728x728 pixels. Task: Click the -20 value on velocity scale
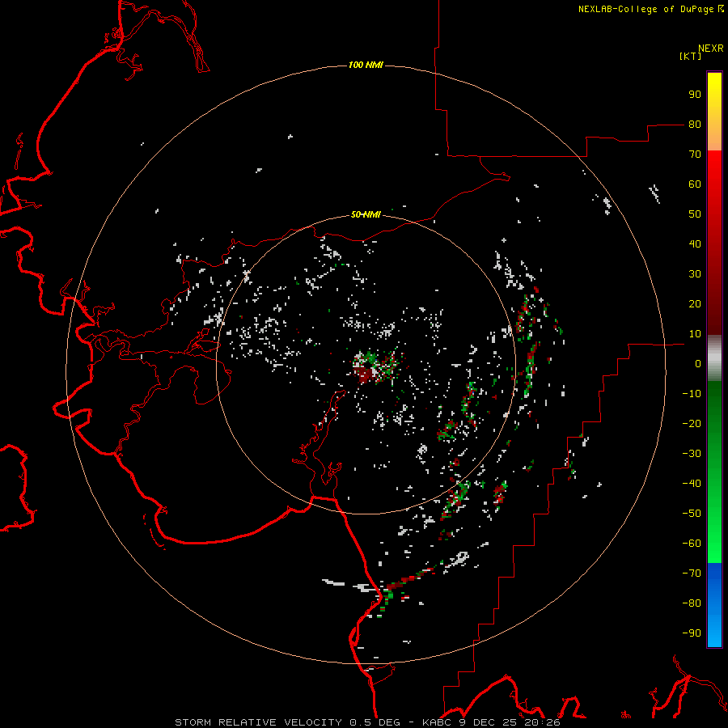692,424
